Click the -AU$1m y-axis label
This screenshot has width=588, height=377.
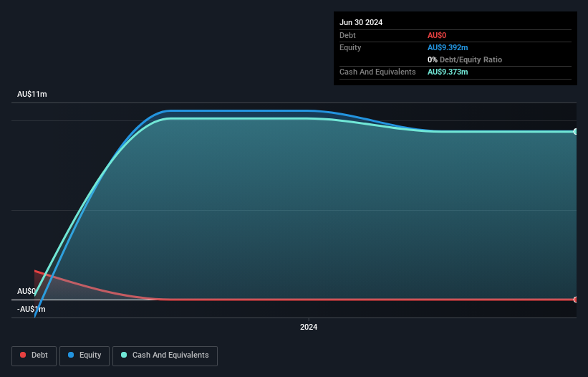tap(31, 309)
